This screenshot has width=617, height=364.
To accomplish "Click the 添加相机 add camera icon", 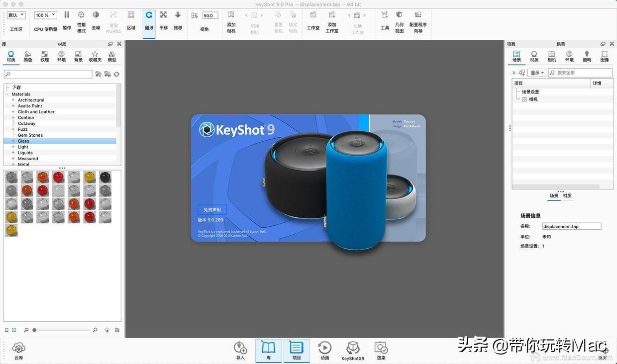I will click(231, 15).
